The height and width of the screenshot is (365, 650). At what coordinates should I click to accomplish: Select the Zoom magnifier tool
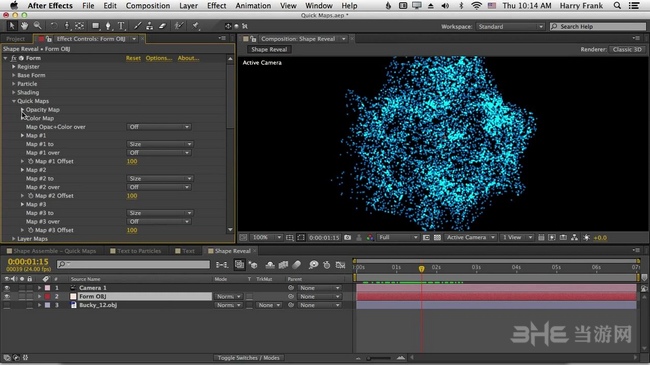pyautogui.click(x=37, y=26)
